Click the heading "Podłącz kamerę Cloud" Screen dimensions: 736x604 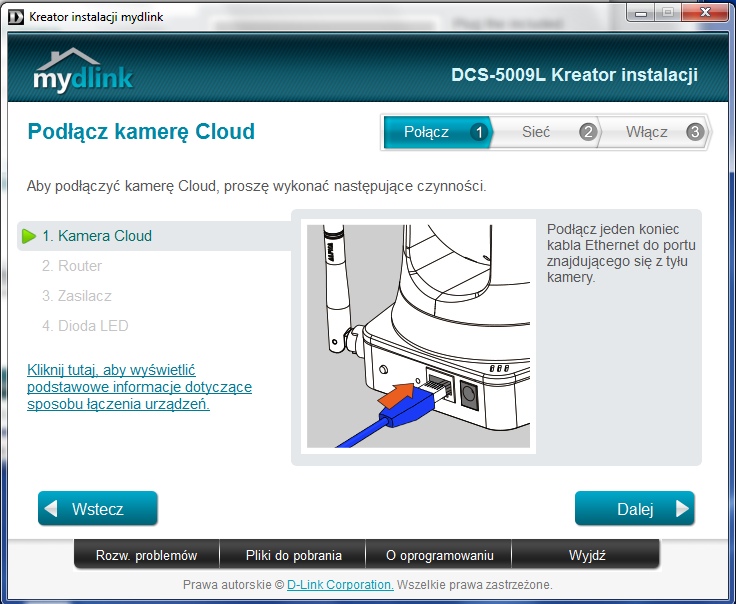[141, 132]
